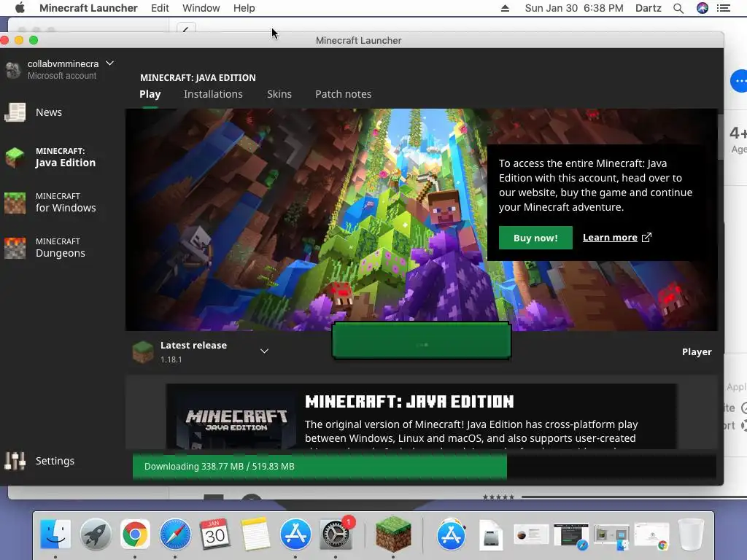This screenshot has width=747, height=560.
Task: Launch Safari from the dock
Action: tap(175, 534)
